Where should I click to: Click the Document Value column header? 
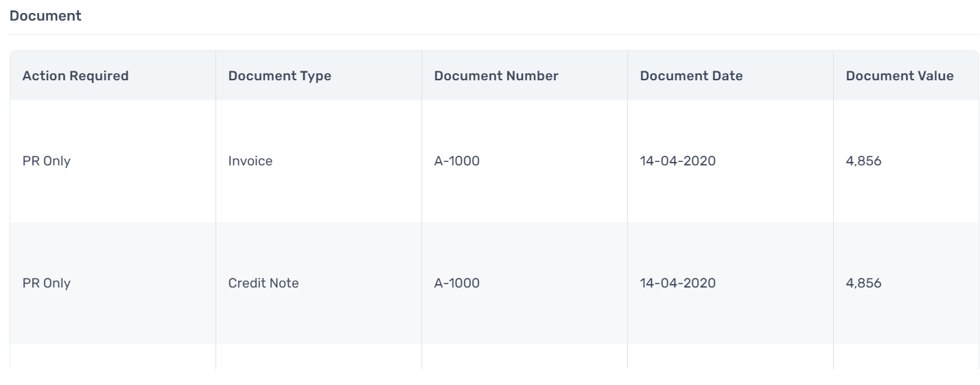pos(900,76)
